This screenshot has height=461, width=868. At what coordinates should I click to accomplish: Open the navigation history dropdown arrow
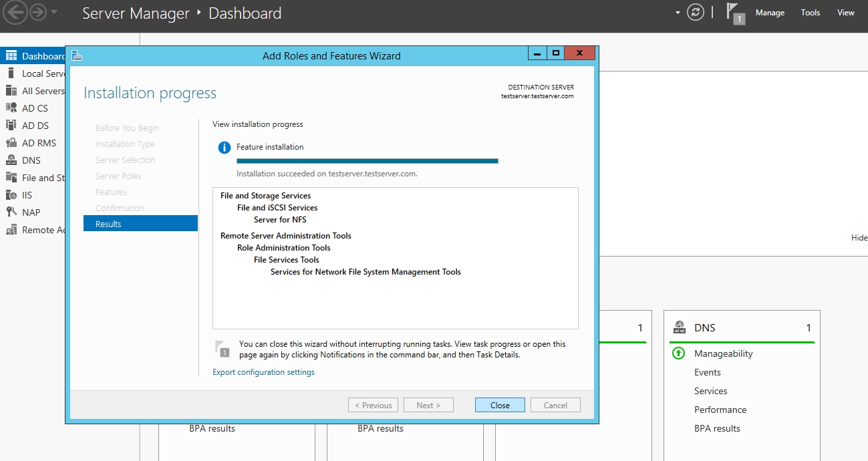tap(54, 13)
